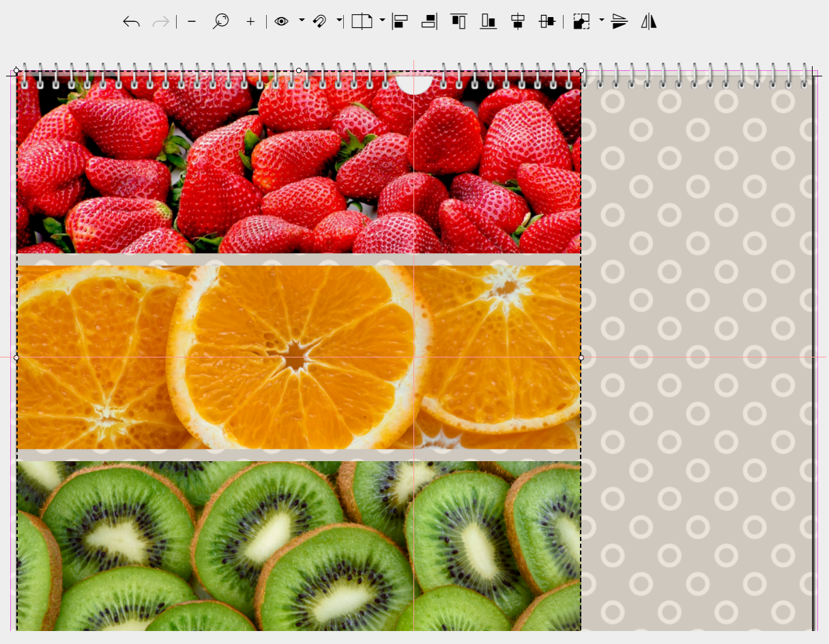The height and width of the screenshot is (644, 829).
Task: Zoom out with the minus button
Action: [x=192, y=22]
